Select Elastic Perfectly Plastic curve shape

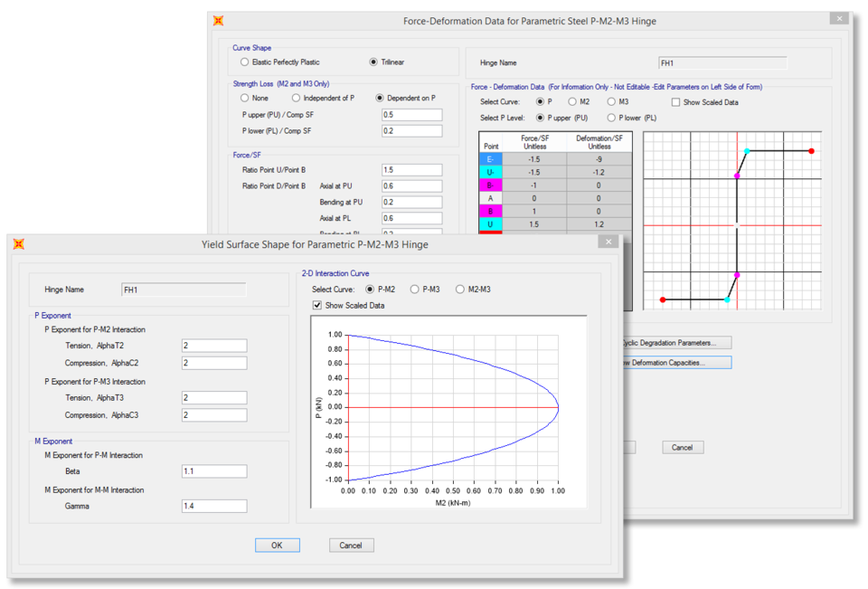tap(245, 62)
